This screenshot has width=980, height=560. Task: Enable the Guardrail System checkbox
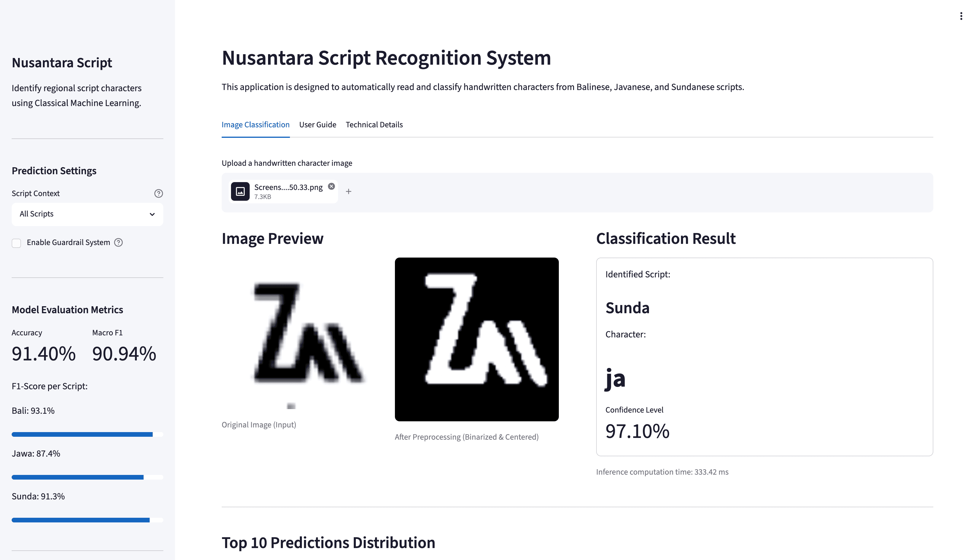click(16, 243)
